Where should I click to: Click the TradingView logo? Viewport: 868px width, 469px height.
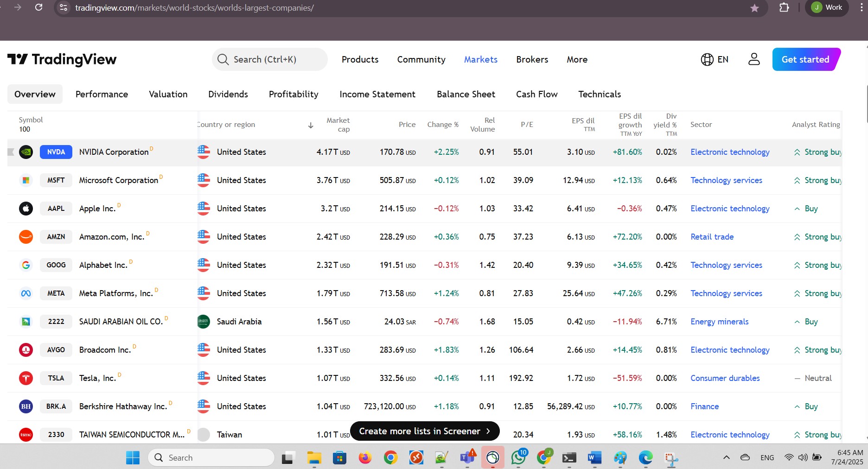pyautogui.click(x=62, y=59)
